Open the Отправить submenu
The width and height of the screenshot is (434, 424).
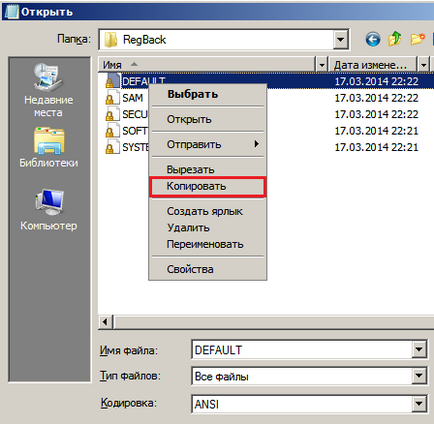208,144
